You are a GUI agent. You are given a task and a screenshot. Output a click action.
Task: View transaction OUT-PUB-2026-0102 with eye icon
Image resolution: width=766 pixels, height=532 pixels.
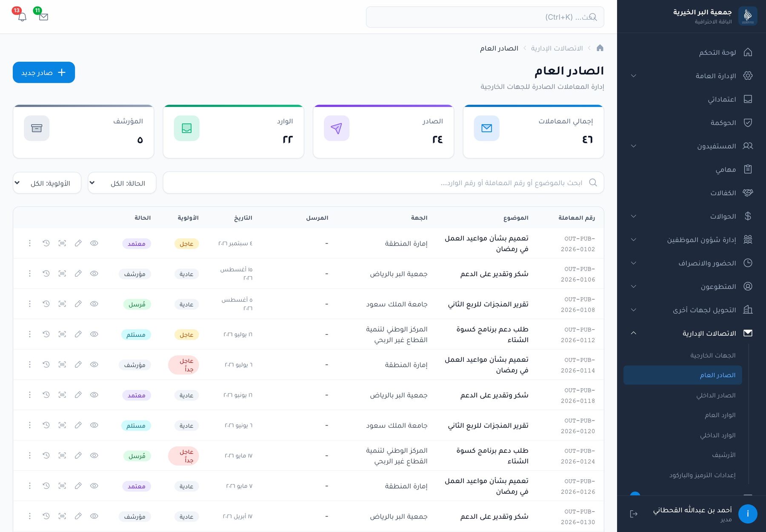[94, 243]
